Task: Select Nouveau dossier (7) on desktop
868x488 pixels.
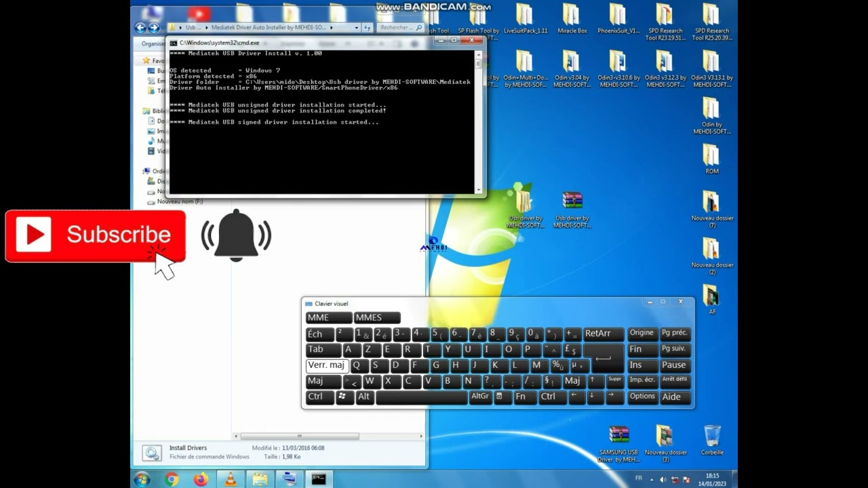Action: [x=711, y=209]
